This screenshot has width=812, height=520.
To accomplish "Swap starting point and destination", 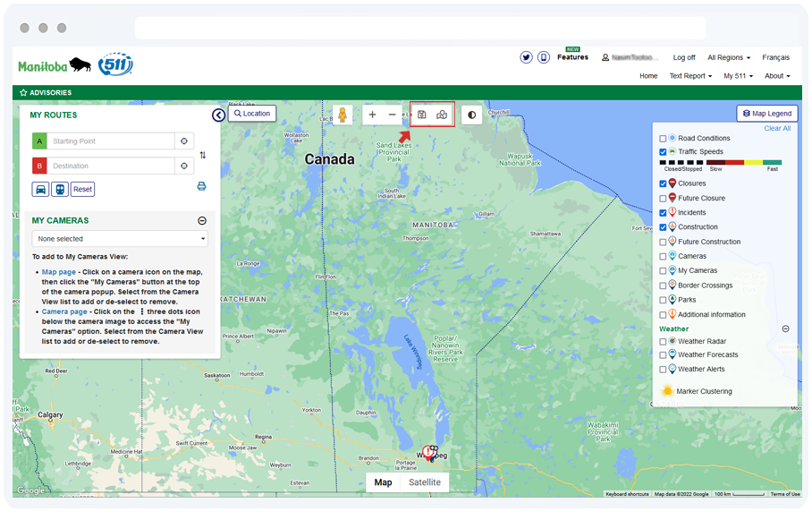I will click(x=202, y=155).
